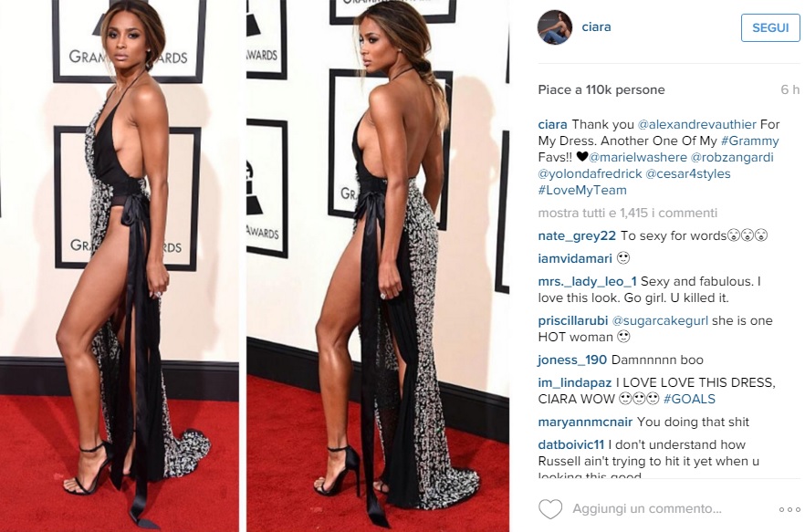Open the @alexandrevauthier mention
Image resolution: width=805 pixels, height=532 pixels.
(696, 124)
